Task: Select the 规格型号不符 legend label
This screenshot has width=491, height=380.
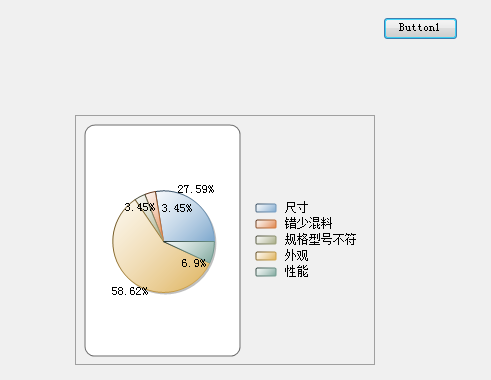Action: tap(320, 240)
